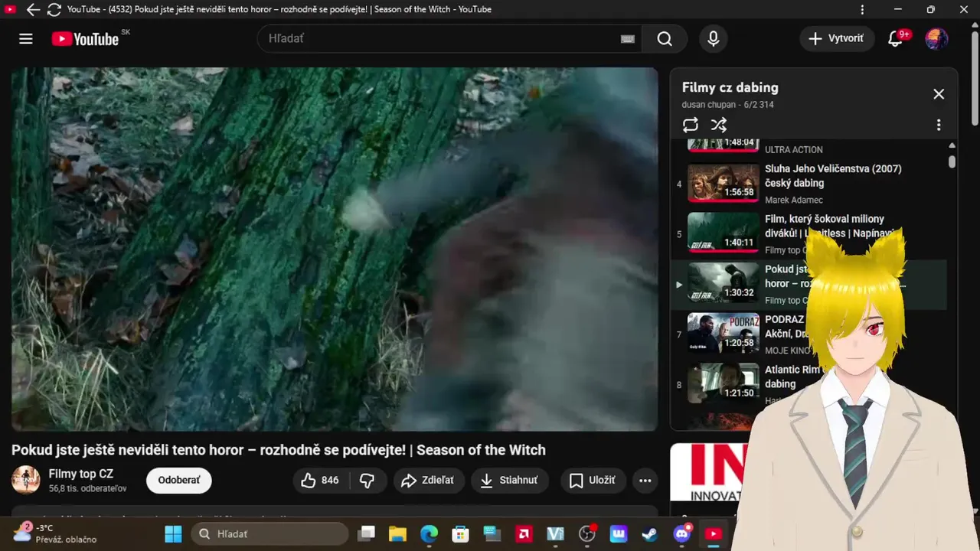Open File Explorer from taskbar
Viewport: 980px width, 551px height.
[x=397, y=533]
